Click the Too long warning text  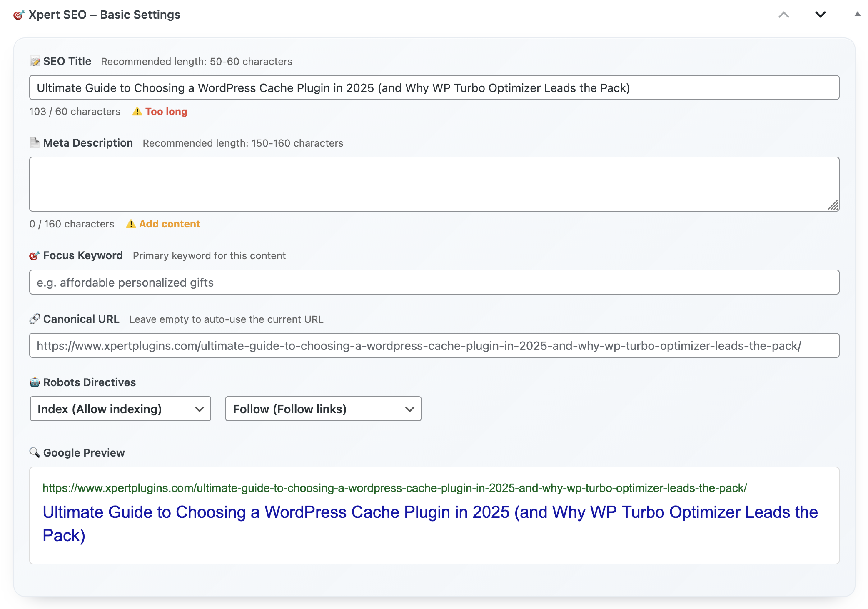[x=166, y=112]
